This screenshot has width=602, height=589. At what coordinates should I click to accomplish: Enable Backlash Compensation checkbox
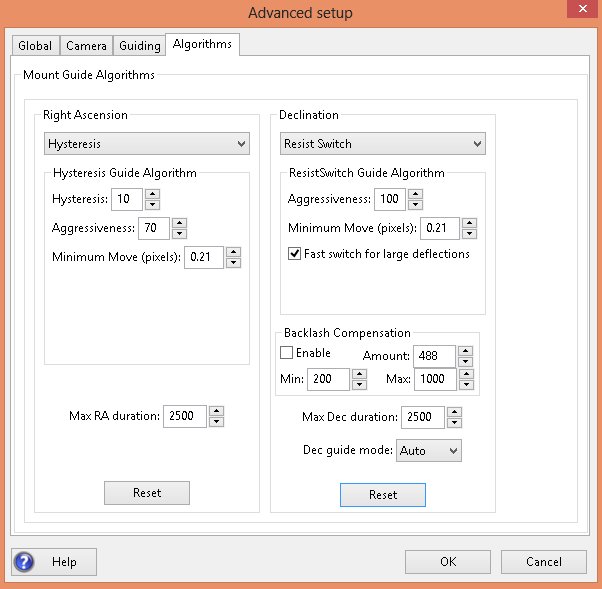tap(286, 352)
